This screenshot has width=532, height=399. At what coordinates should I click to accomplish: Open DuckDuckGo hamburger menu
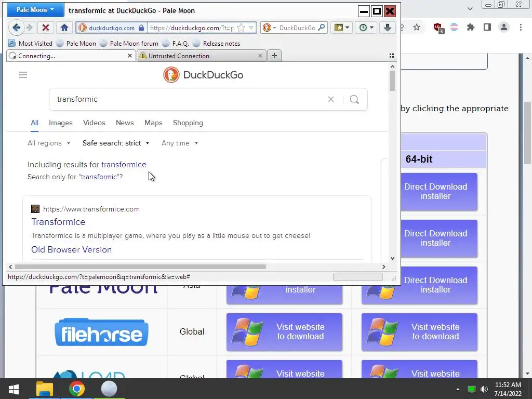[x=23, y=75]
